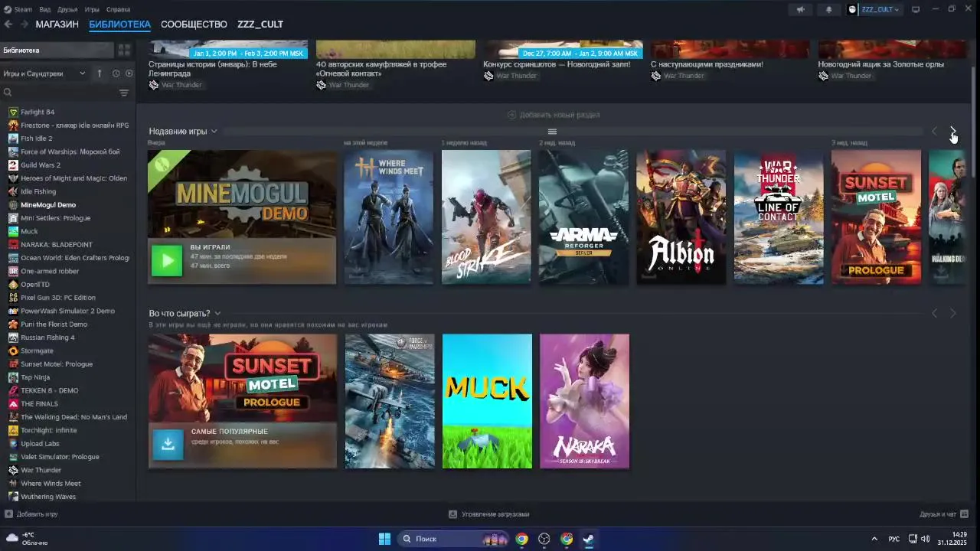This screenshot has height=551, width=980.
Task: Select Wuthering Waves in the game list
Action: click(48, 497)
